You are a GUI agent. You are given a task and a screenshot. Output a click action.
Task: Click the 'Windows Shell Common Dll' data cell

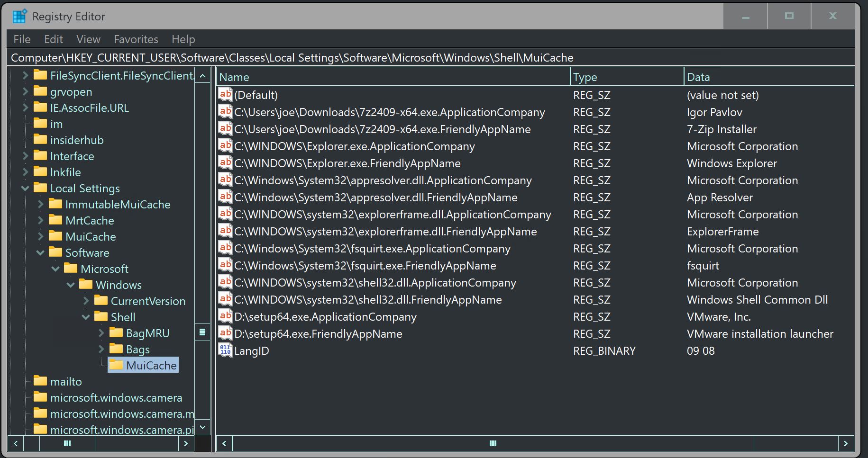(757, 299)
